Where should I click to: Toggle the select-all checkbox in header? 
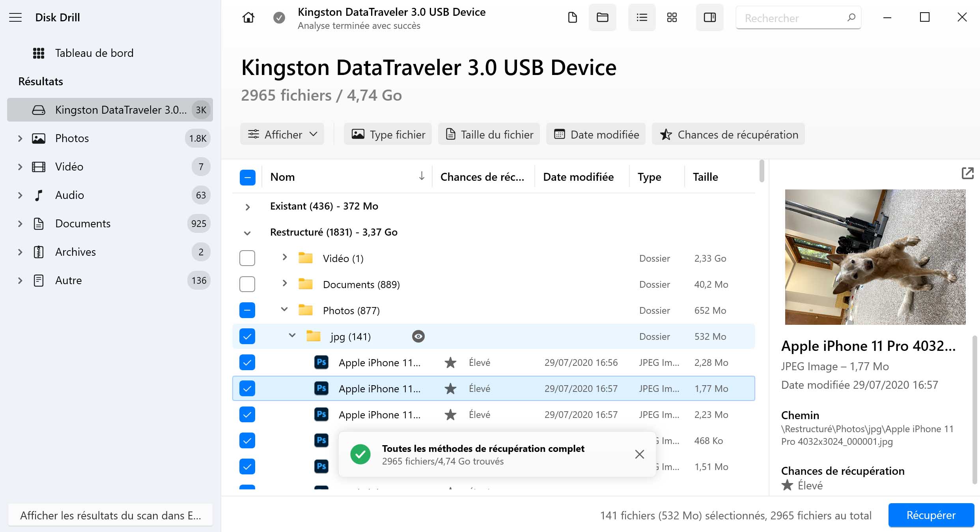coord(247,177)
